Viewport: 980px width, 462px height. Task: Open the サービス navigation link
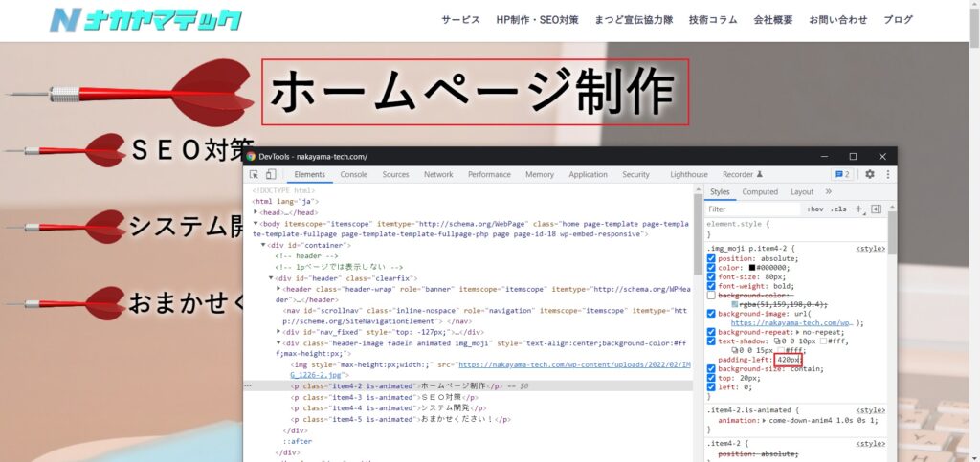click(x=460, y=20)
